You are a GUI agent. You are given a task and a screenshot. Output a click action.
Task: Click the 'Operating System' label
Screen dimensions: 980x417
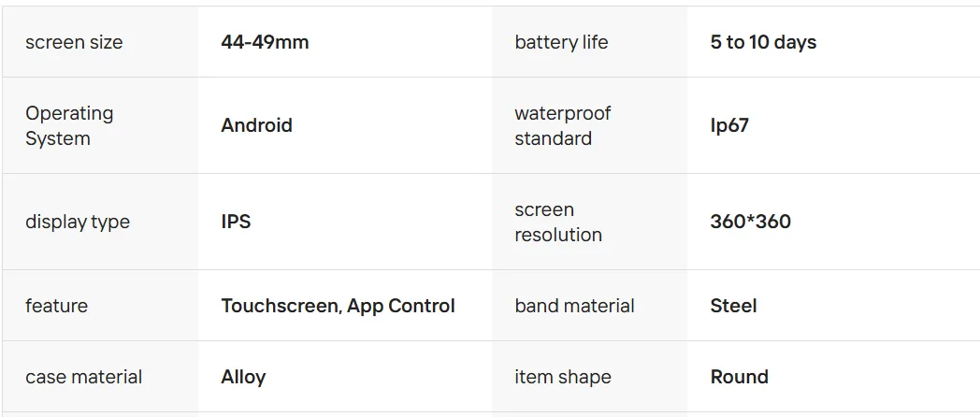coord(69,125)
